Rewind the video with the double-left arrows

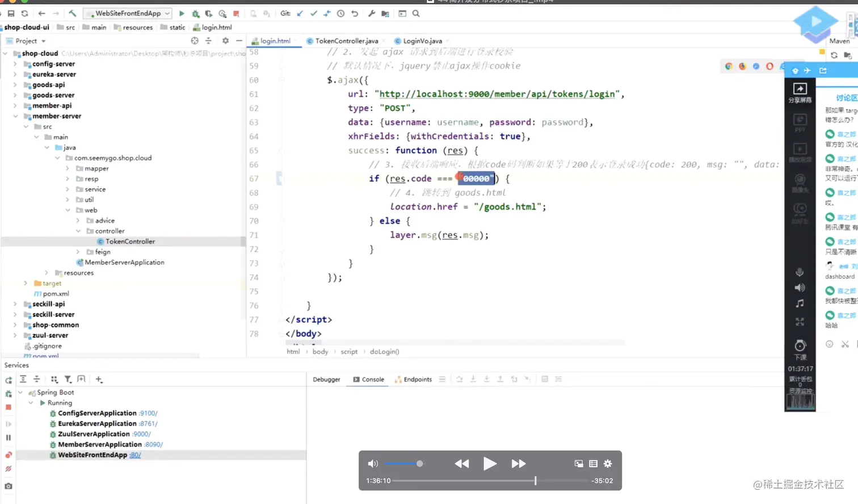(x=462, y=464)
